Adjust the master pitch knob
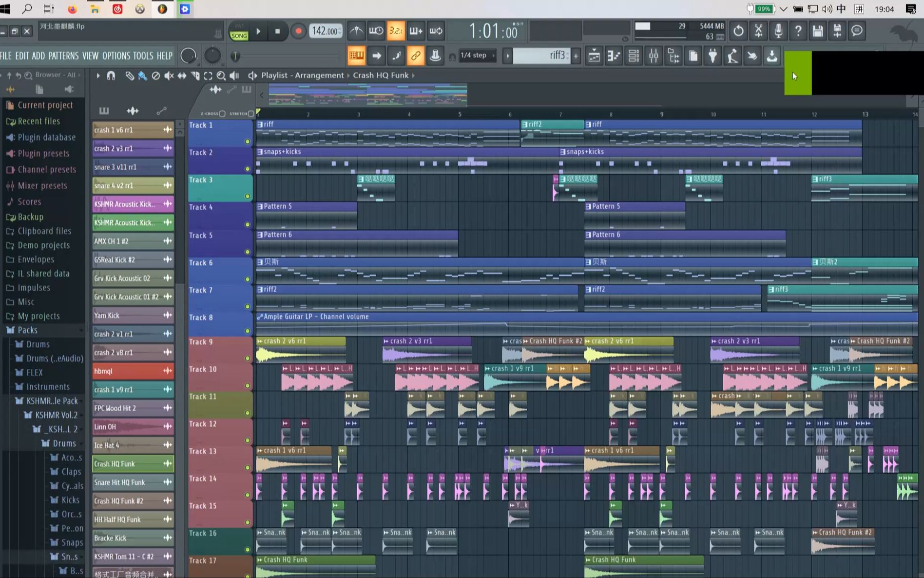 coord(212,56)
